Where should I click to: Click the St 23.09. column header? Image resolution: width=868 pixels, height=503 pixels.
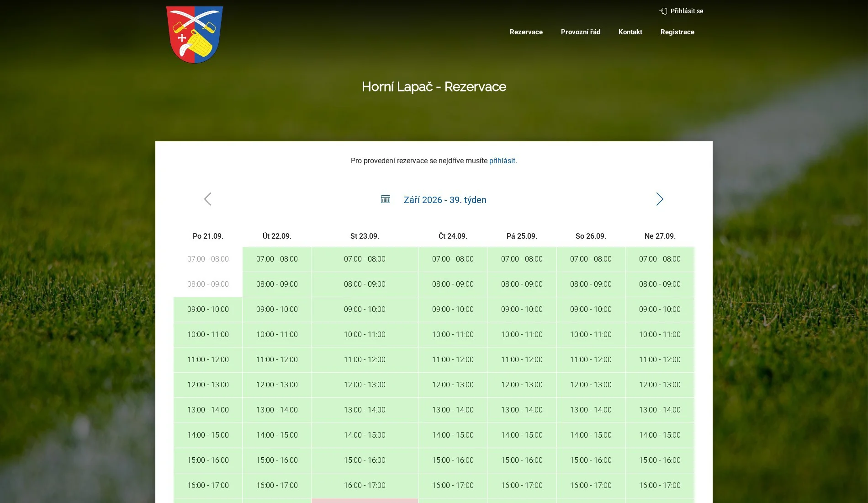(365, 236)
